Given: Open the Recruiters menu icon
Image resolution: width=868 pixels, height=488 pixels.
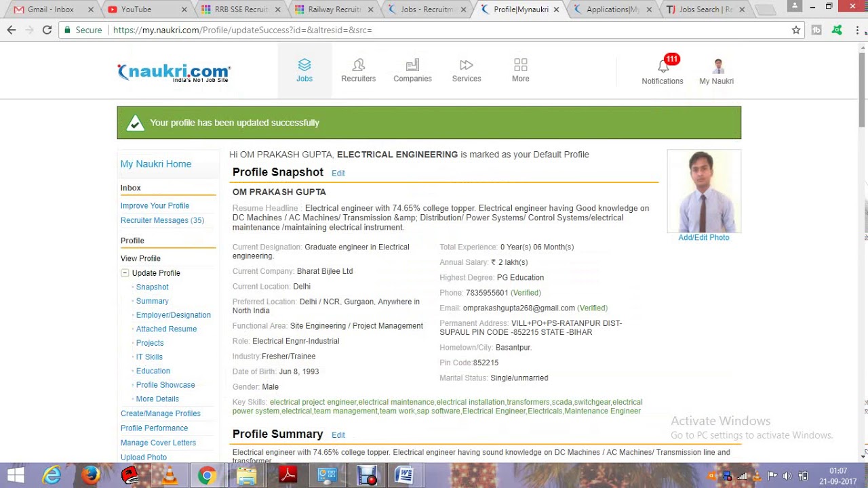Looking at the screenshot, I should (x=358, y=65).
